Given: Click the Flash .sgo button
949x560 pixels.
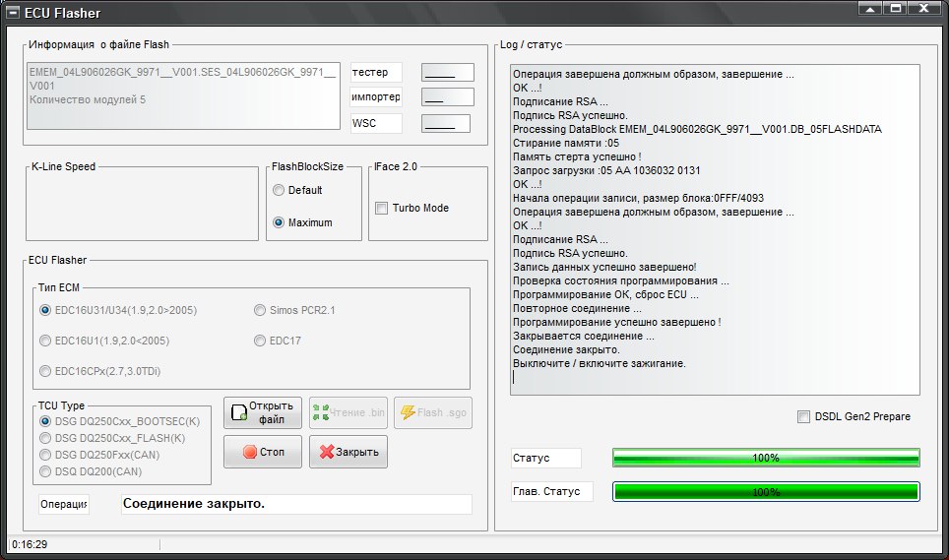Looking at the screenshot, I should coord(433,413).
